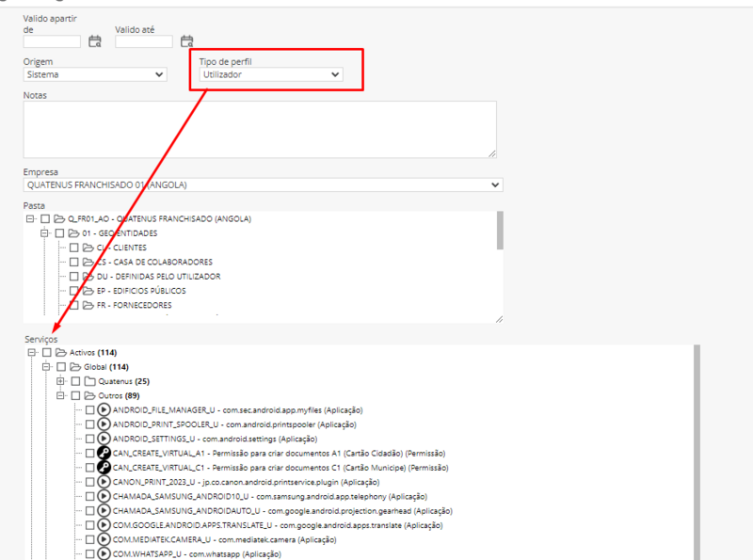Viewport: 753px width, 560px height.
Task: Click the app icon beside COM.MEDIATEK.CAMERA_U
Action: pyautogui.click(x=102, y=539)
